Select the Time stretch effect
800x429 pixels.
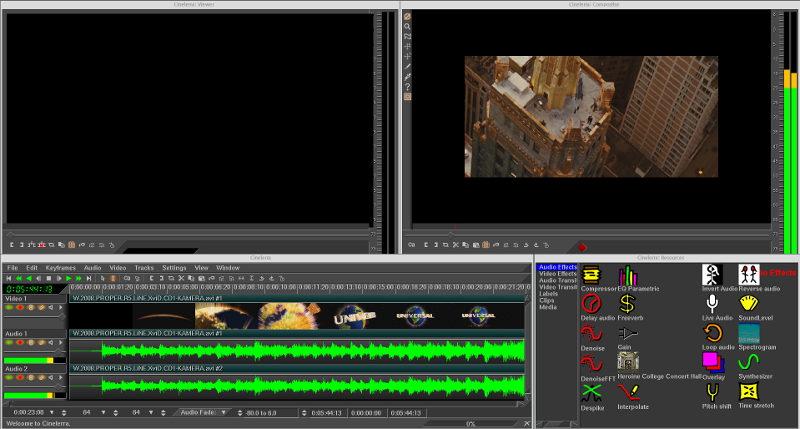pyautogui.click(x=748, y=392)
